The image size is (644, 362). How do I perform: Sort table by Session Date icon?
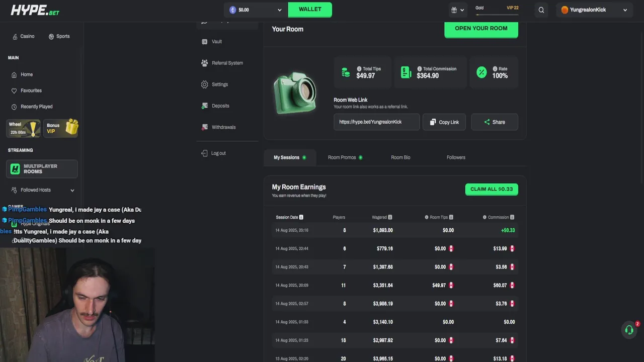(x=301, y=217)
